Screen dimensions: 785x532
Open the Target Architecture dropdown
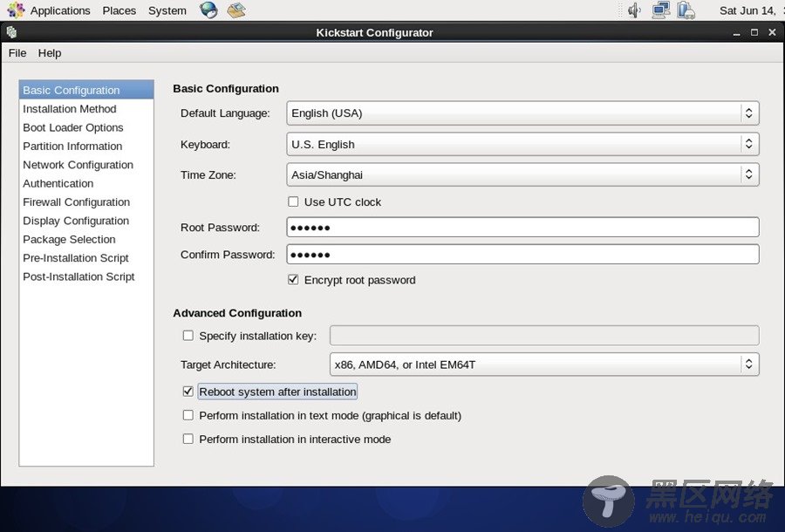(544, 365)
